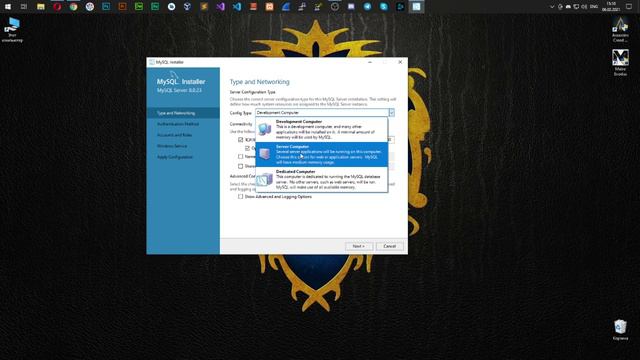
Task: Open Google Chrome from the taskbar
Action: [73, 7]
